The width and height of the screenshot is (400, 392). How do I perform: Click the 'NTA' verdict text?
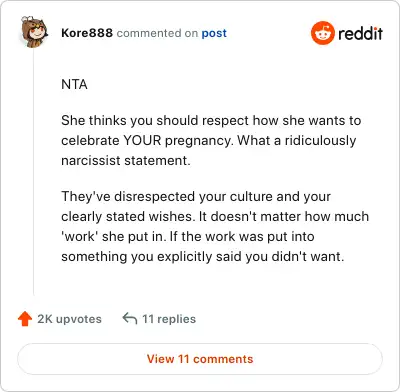point(74,84)
